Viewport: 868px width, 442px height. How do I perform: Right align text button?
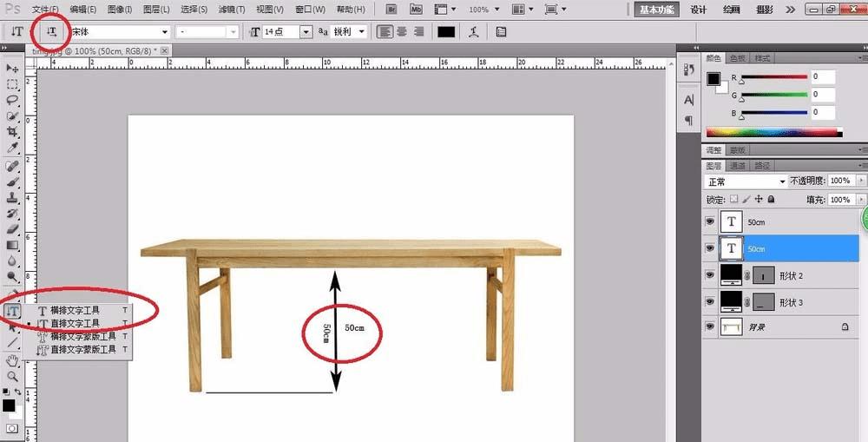click(x=418, y=31)
